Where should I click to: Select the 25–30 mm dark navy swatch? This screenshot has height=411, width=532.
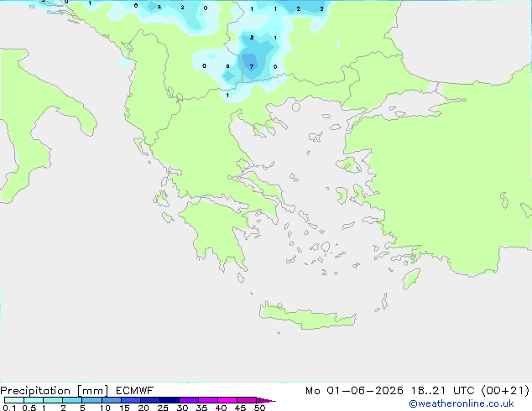pyautogui.click(x=170, y=400)
